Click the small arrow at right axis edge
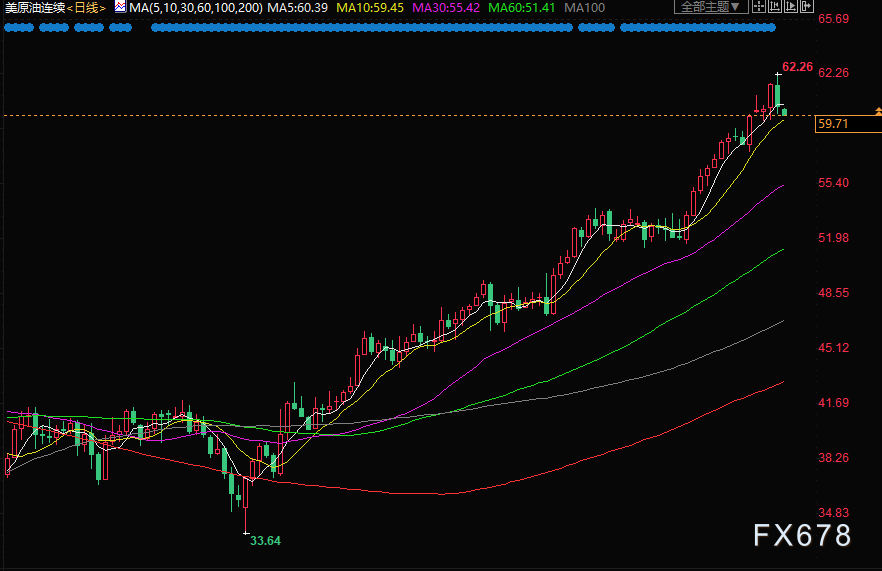Image resolution: width=882 pixels, height=571 pixels. click(878, 111)
